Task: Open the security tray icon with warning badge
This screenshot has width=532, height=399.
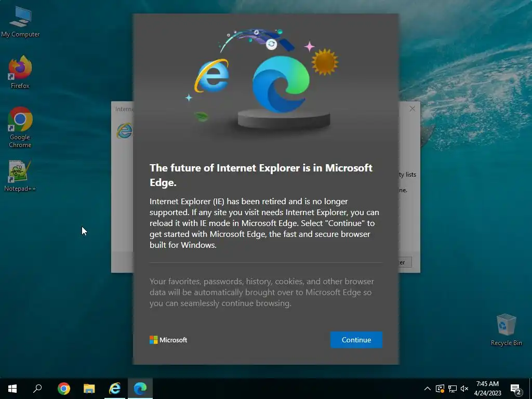Action: [440, 389]
